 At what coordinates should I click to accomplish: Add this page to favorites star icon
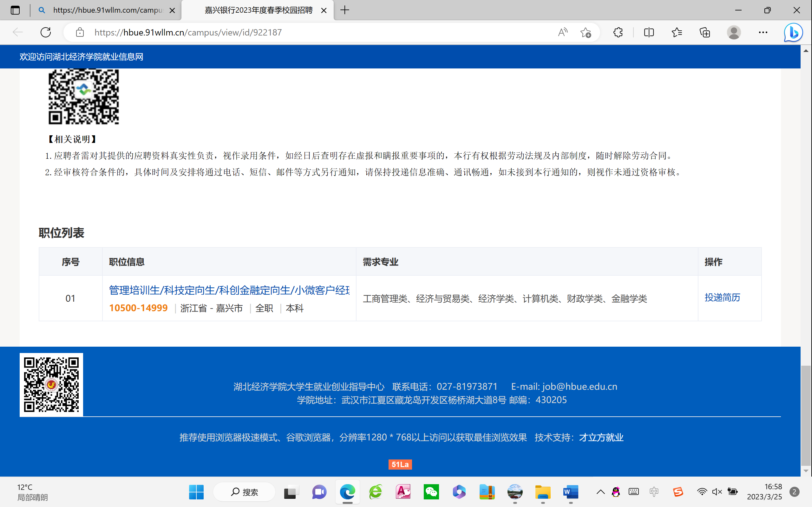pos(586,32)
